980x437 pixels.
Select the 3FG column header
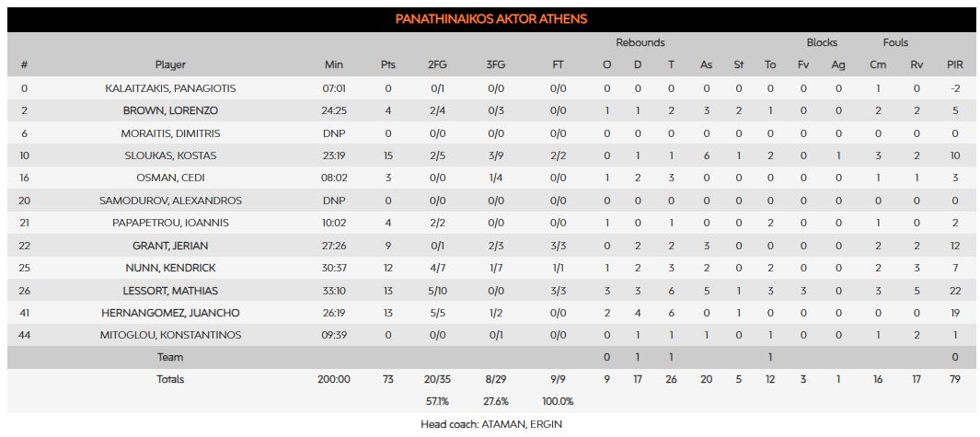(x=495, y=64)
